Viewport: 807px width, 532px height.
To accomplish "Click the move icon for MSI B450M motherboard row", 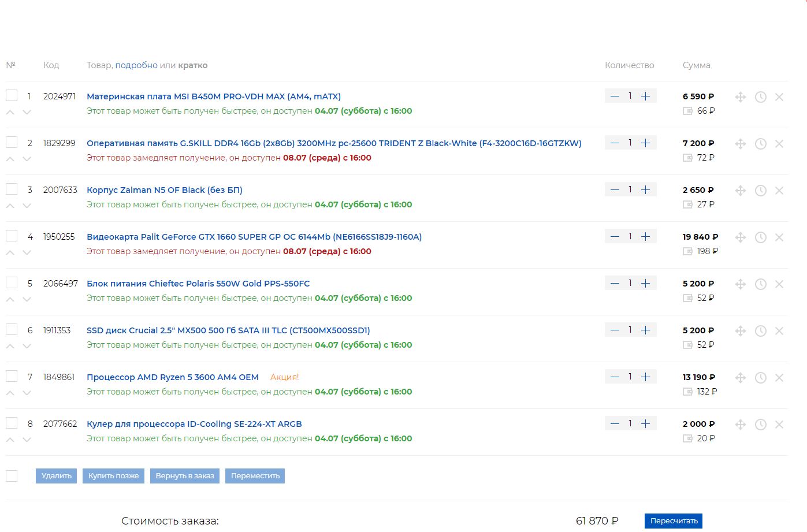I will pyautogui.click(x=741, y=97).
